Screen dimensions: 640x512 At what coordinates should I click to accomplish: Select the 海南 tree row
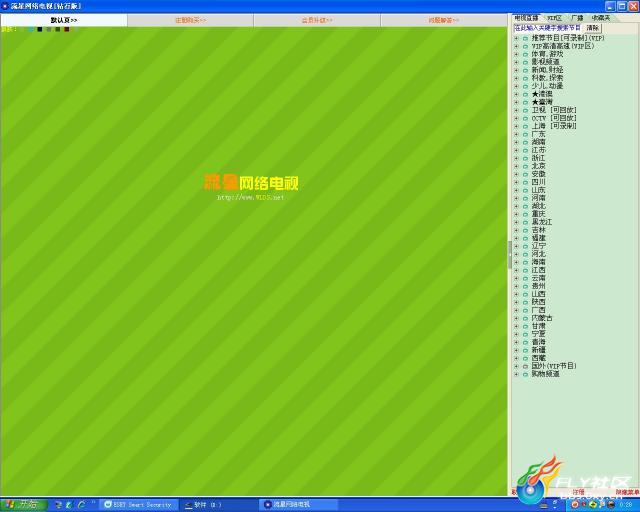[x=538, y=262]
